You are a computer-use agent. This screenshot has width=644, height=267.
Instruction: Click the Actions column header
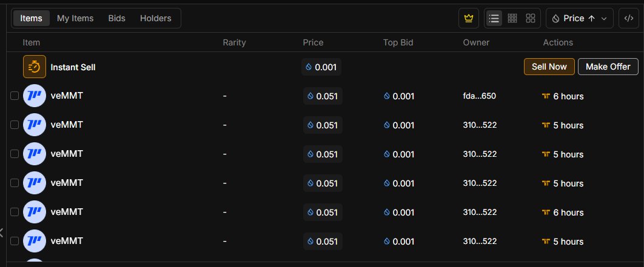click(558, 42)
